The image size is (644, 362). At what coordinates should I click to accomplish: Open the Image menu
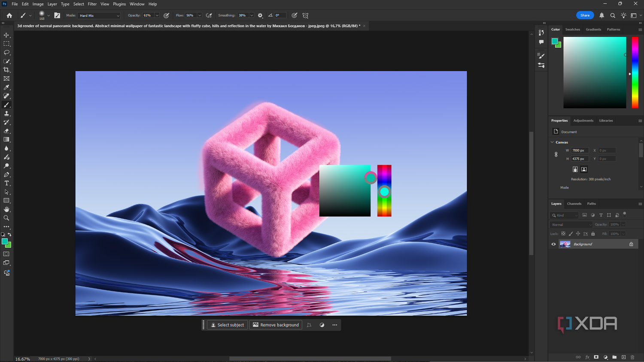38,4
